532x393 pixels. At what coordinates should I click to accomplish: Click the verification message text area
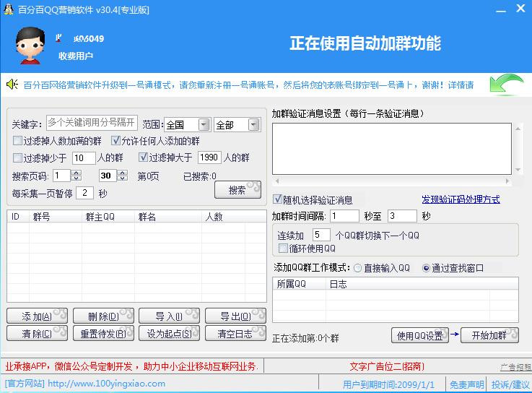[392, 149]
